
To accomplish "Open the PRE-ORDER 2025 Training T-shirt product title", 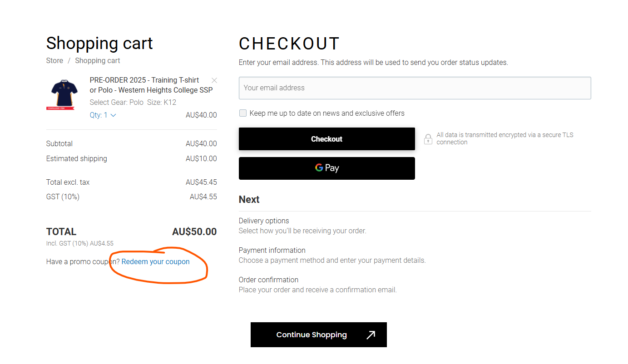I will (151, 85).
